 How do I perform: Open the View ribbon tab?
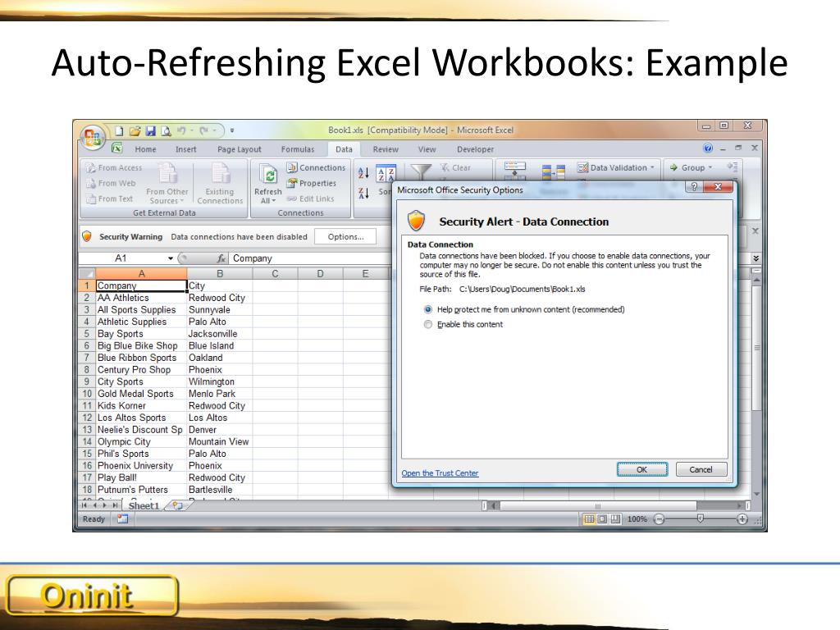tap(427, 149)
